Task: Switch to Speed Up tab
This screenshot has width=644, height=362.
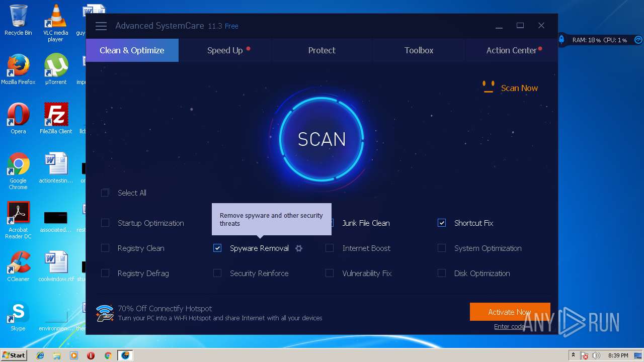Action: click(x=225, y=50)
